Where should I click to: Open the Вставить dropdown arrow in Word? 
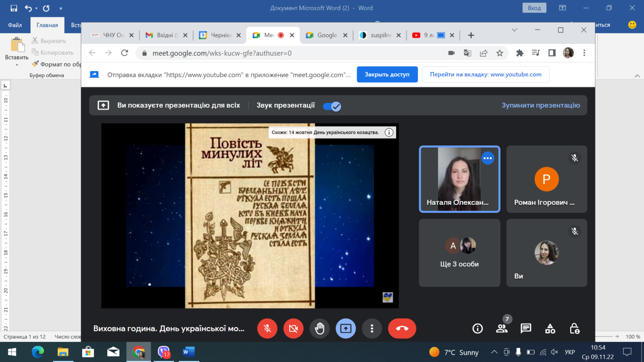17,65
